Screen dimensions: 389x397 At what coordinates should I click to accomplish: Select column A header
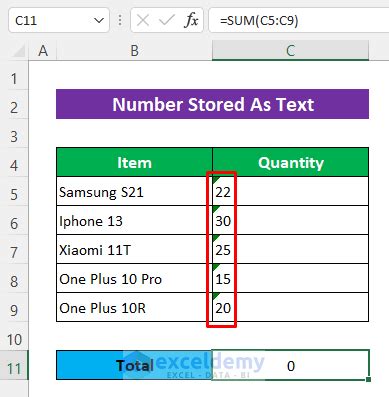43,51
